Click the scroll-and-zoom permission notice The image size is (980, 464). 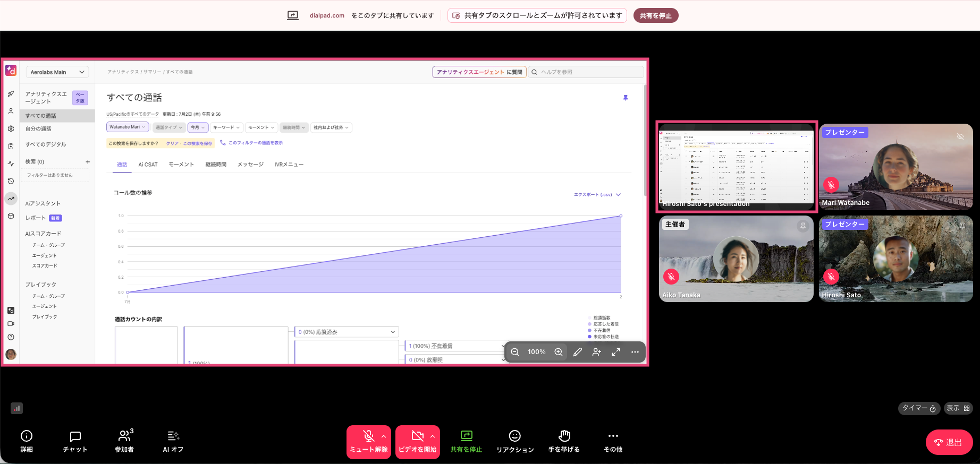[537, 15]
